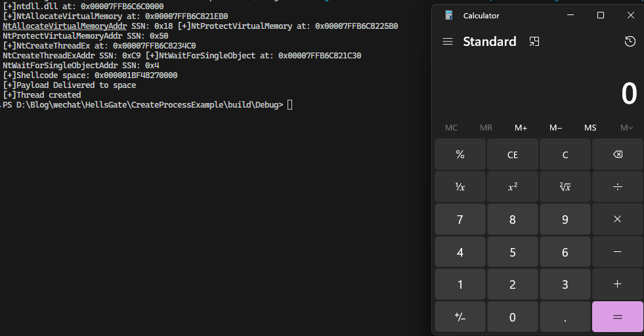Click digit 4 key
The image size is (644, 336).
click(460, 252)
